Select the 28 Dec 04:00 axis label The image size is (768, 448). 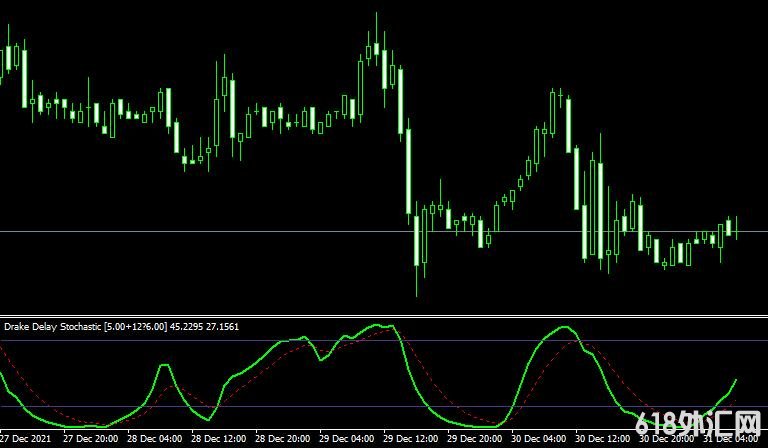[x=154, y=438]
